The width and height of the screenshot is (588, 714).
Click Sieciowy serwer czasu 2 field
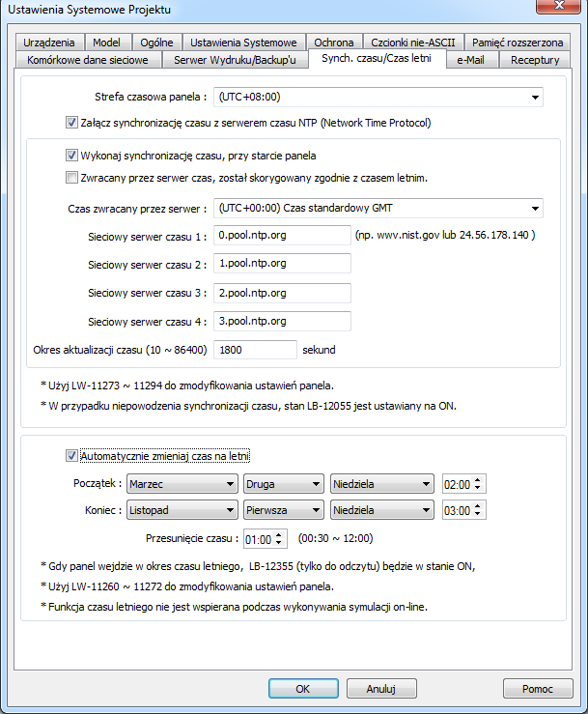point(282,263)
